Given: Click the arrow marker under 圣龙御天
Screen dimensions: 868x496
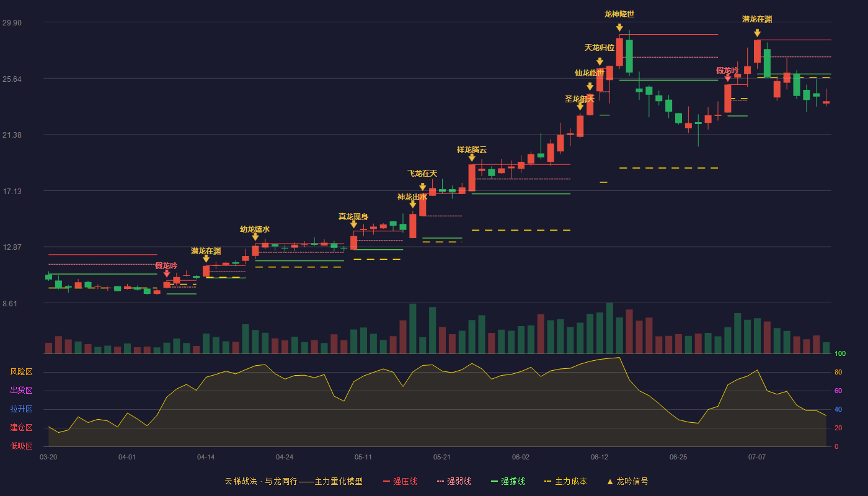Looking at the screenshot, I should click(x=580, y=107).
